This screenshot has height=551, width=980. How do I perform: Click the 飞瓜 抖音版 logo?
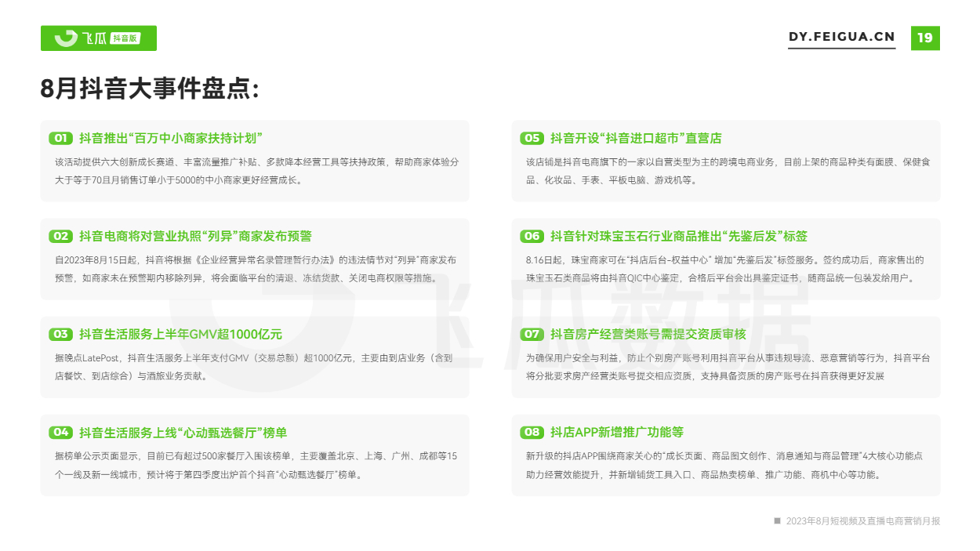(x=99, y=38)
